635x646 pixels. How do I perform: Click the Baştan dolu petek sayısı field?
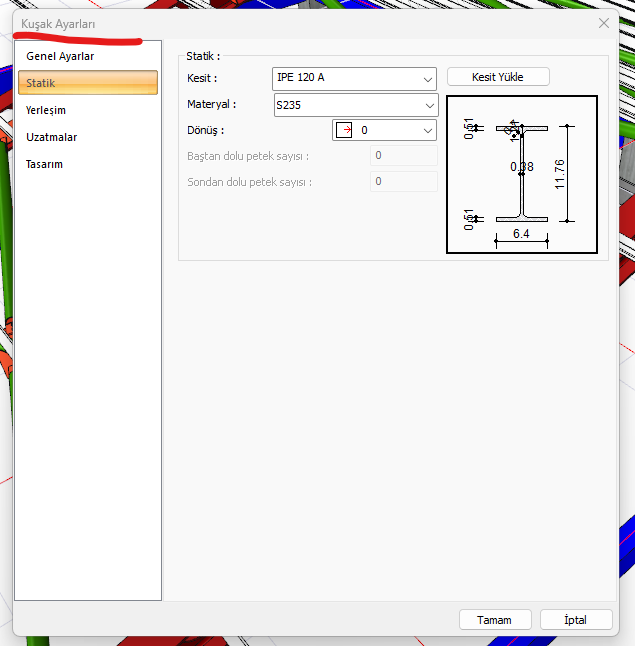pyautogui.click(x=404, y=156)
